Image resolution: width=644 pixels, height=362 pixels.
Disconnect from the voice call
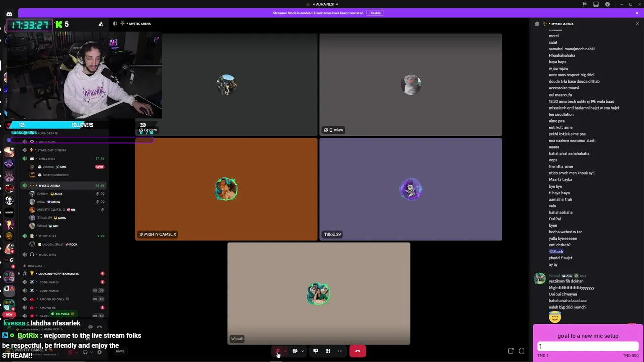click(358, 351)
